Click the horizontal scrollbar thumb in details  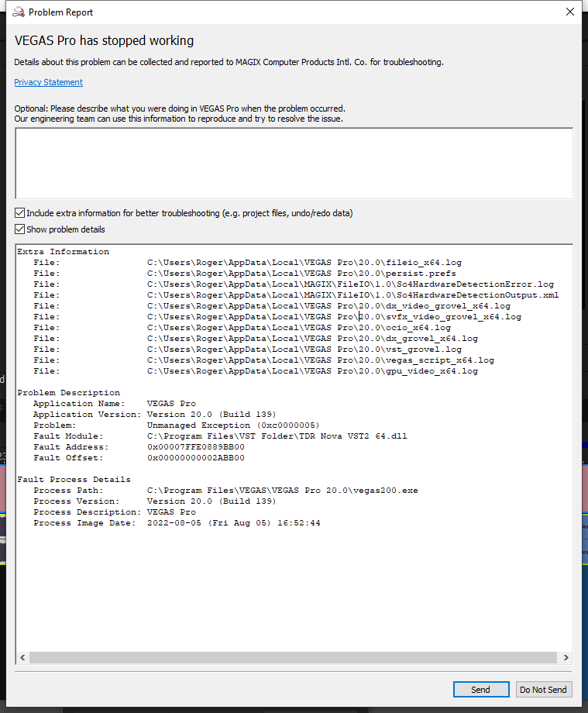(x=293, y=657)
